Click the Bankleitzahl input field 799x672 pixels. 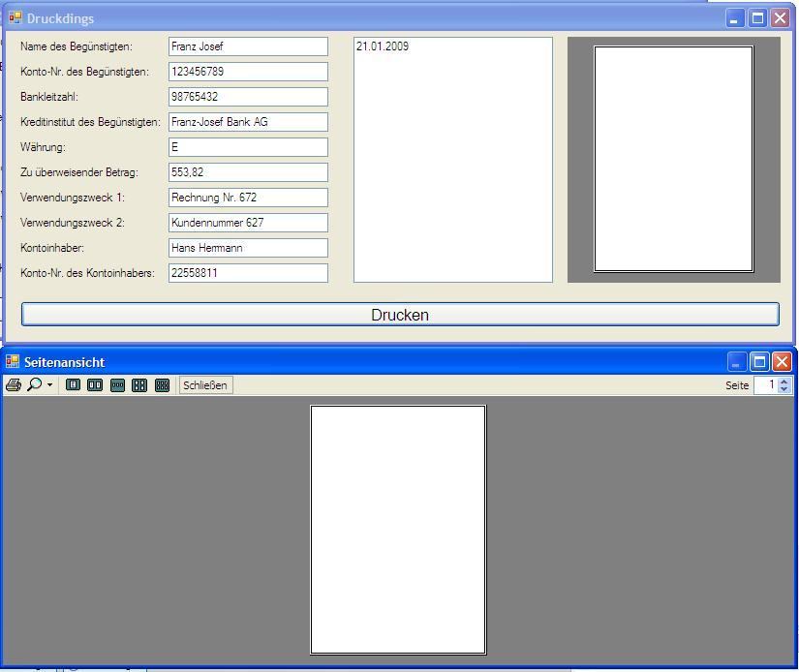248,97
